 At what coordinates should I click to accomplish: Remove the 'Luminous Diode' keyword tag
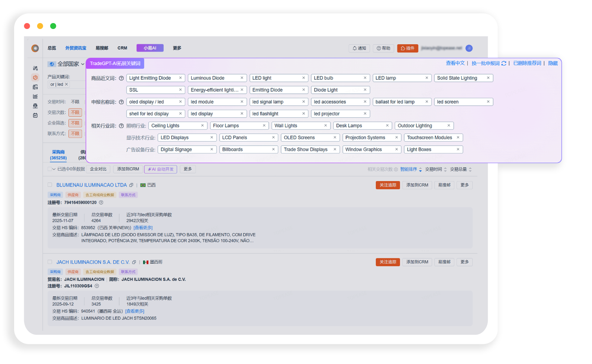click(x=242, y=78)
